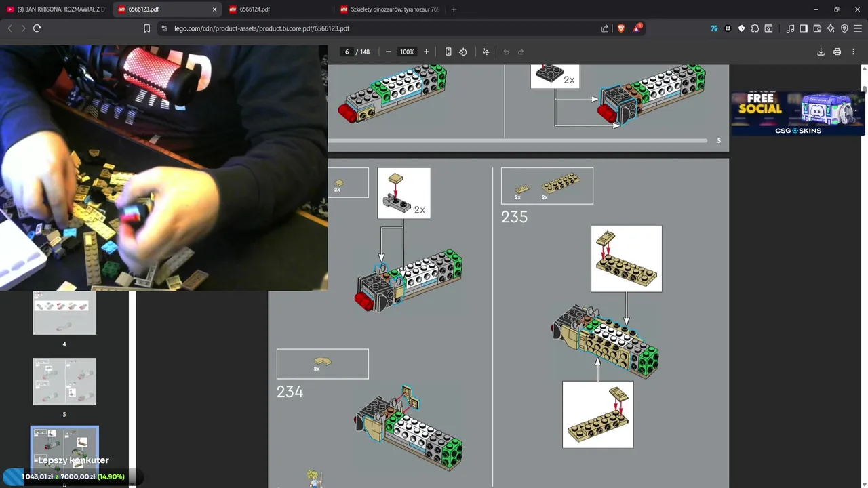Open page 5 thumbnail
The image size is (868, 488).
pos(64,382)
